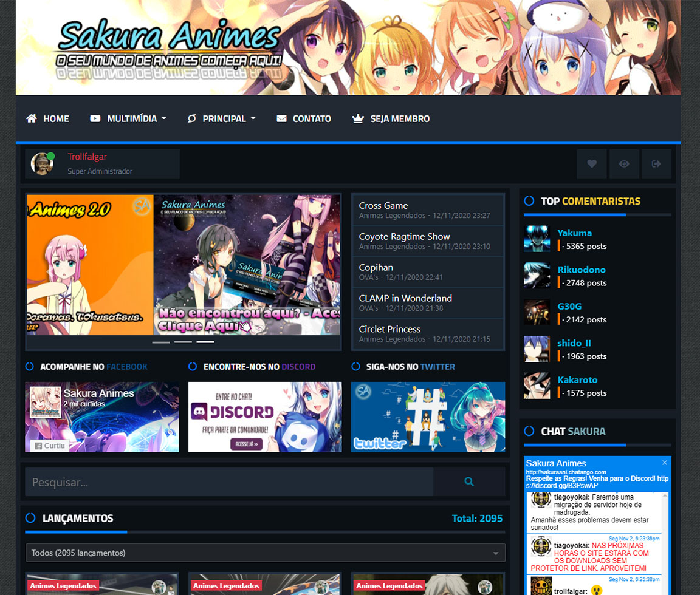Click into the Pesquisar search field
Viewport: 700px width, 595px height.
[x=229, y=481]
